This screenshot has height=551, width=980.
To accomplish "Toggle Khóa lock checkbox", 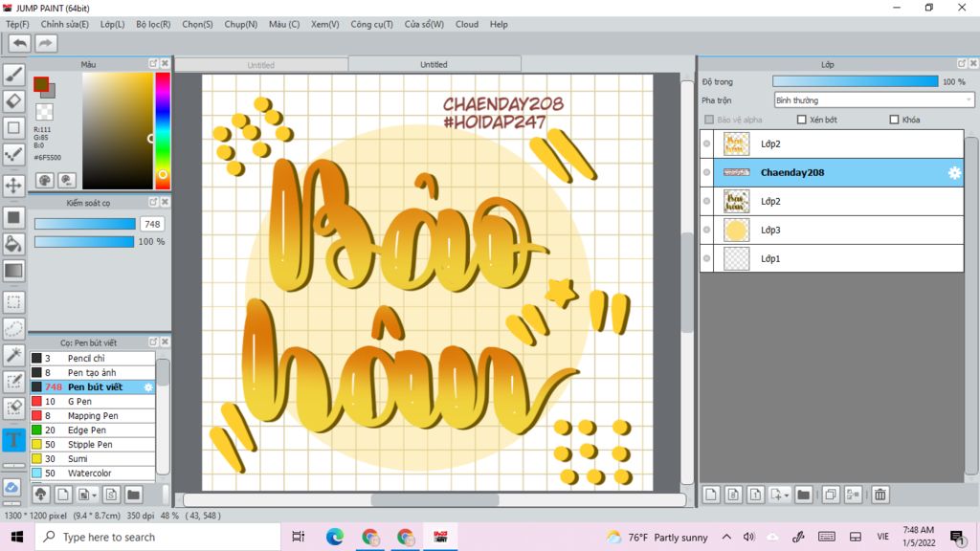I will (x=894, y=120).
